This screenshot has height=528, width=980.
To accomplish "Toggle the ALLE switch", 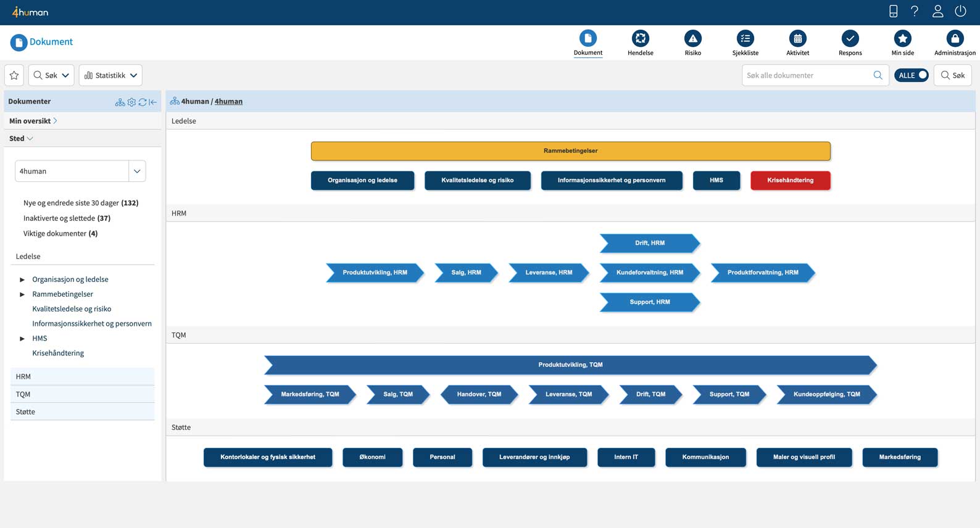I will 911,75.
